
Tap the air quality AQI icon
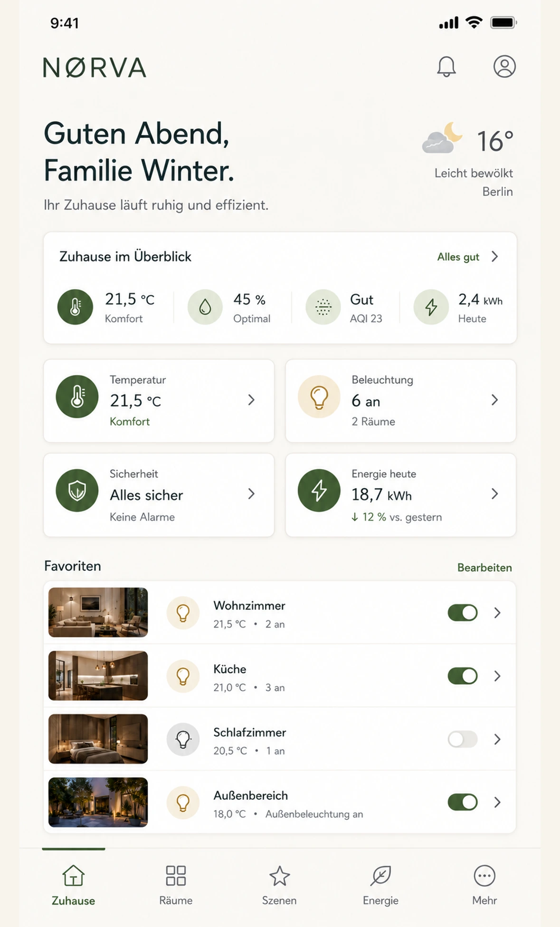323,307
